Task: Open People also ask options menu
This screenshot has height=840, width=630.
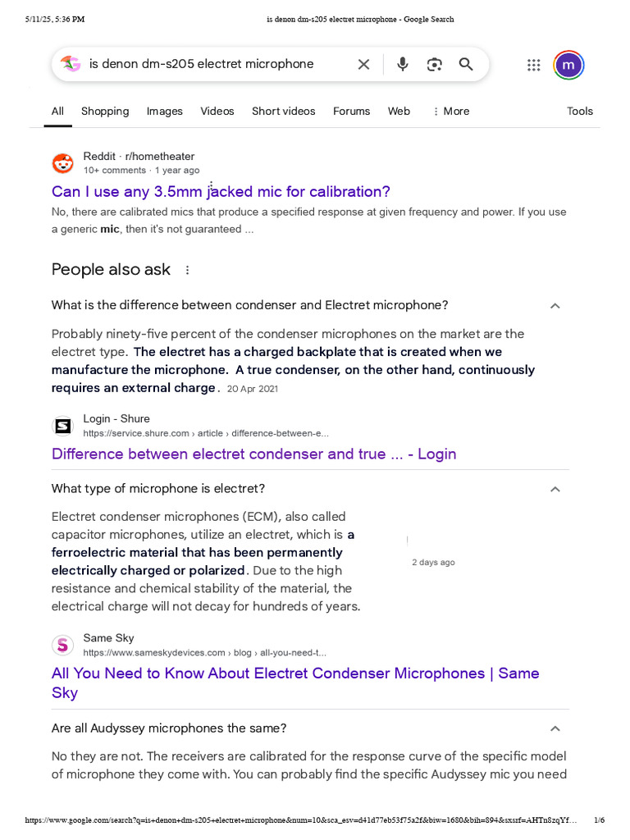Action: [x=187, y=270]
